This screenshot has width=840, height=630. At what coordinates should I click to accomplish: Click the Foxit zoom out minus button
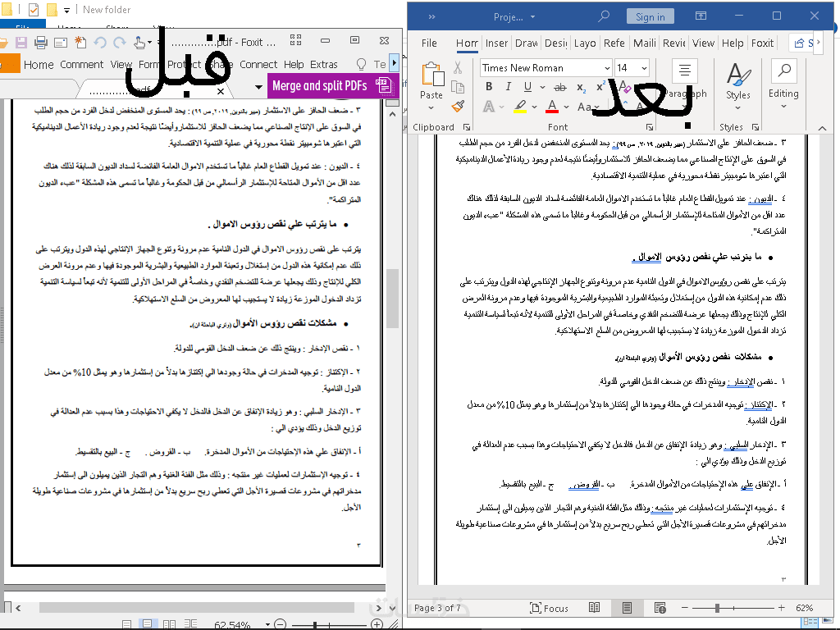click(280, 624)
